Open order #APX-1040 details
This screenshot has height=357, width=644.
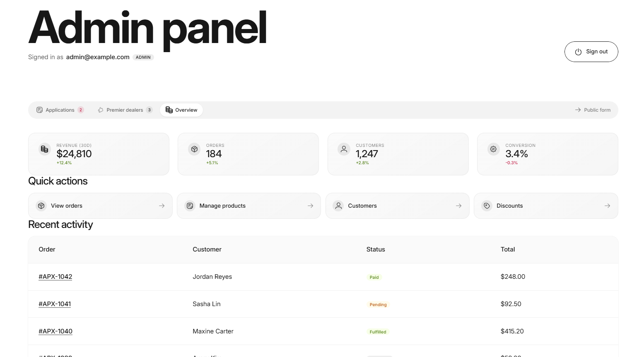55,331
